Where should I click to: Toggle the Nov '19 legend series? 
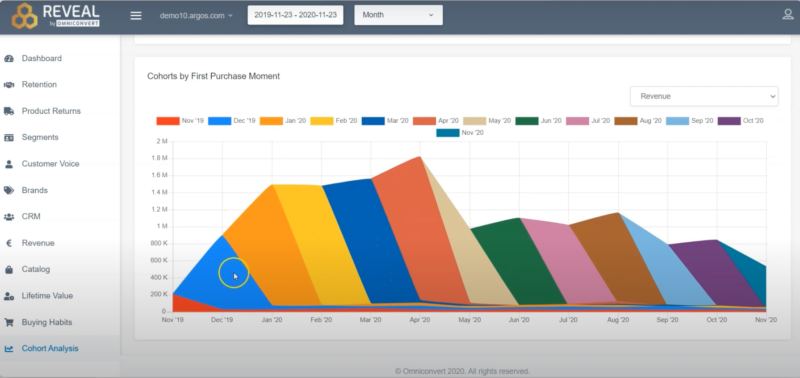coord(180,121)
